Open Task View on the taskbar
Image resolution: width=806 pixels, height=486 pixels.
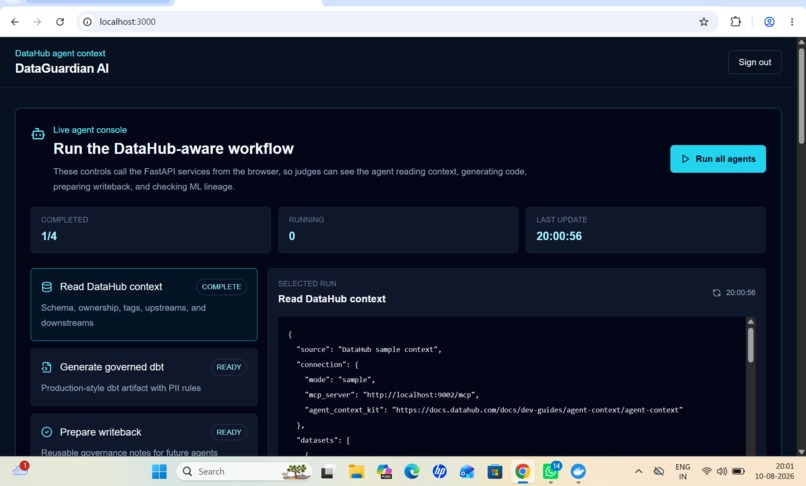coord(327,471)
